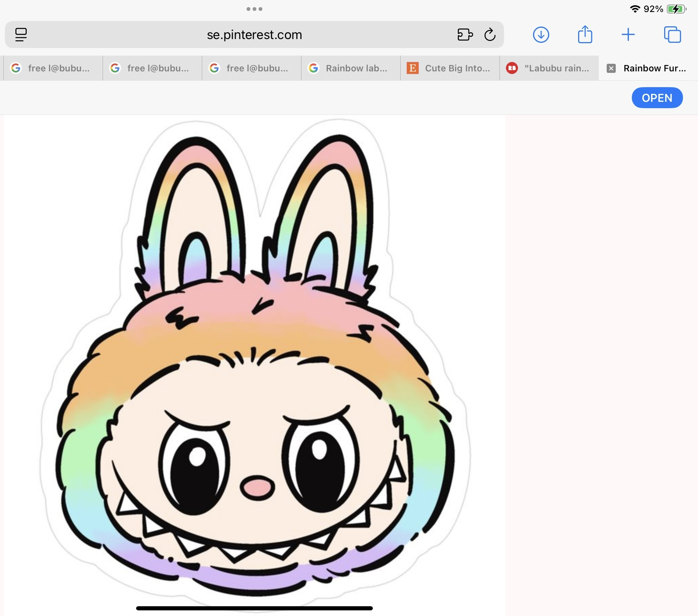Tap the battery status indicator
This screenshot has height=616, width=698.
(676, 9)
